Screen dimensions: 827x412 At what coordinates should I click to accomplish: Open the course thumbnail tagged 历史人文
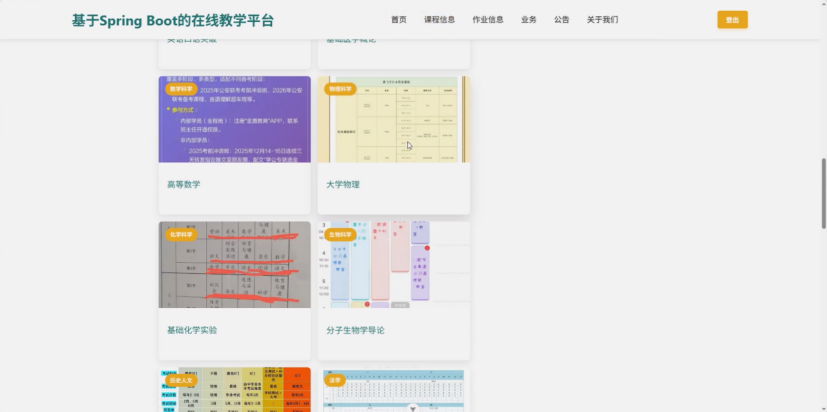coord(235,390)
